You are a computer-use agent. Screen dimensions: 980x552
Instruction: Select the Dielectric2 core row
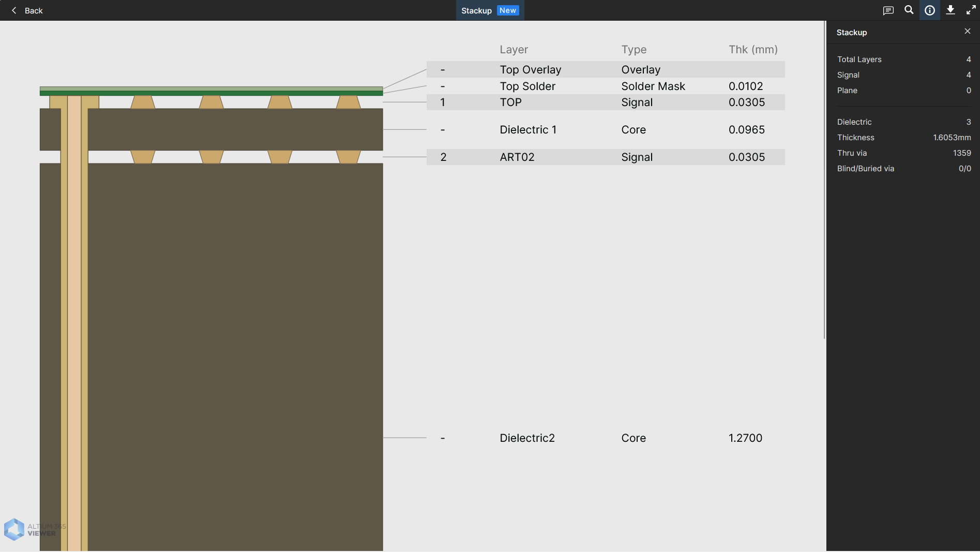605,438
